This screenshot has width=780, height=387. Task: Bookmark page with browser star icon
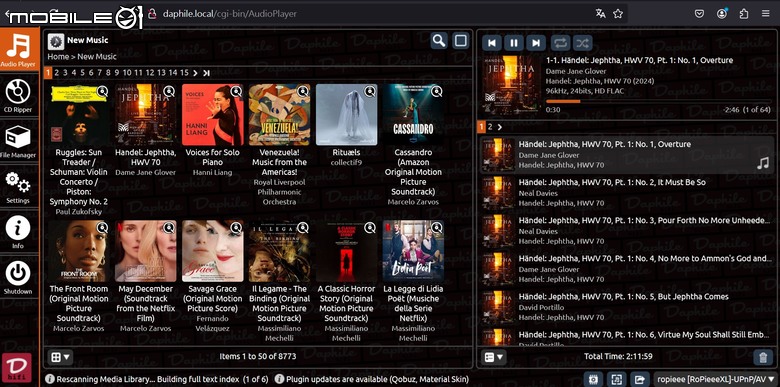point(618,14)
